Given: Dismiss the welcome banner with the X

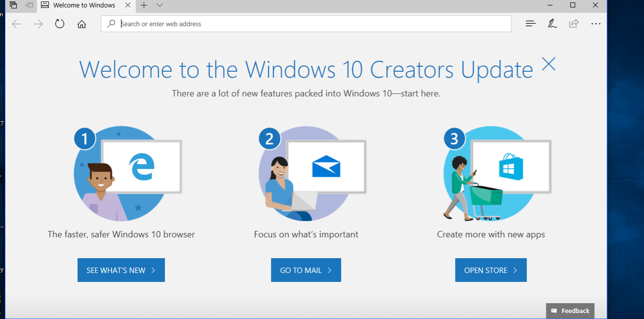Looking at the screenshot, I should [x=549, y=64].
